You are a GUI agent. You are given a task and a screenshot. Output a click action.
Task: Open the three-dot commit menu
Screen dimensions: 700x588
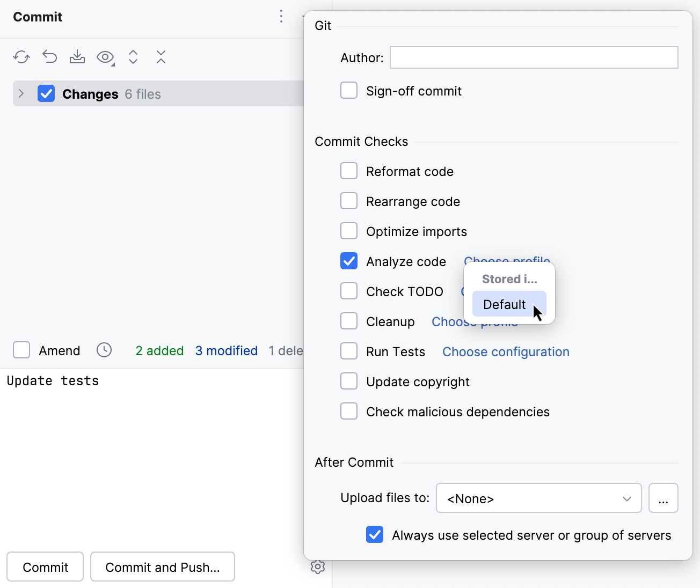click(281, 17)
